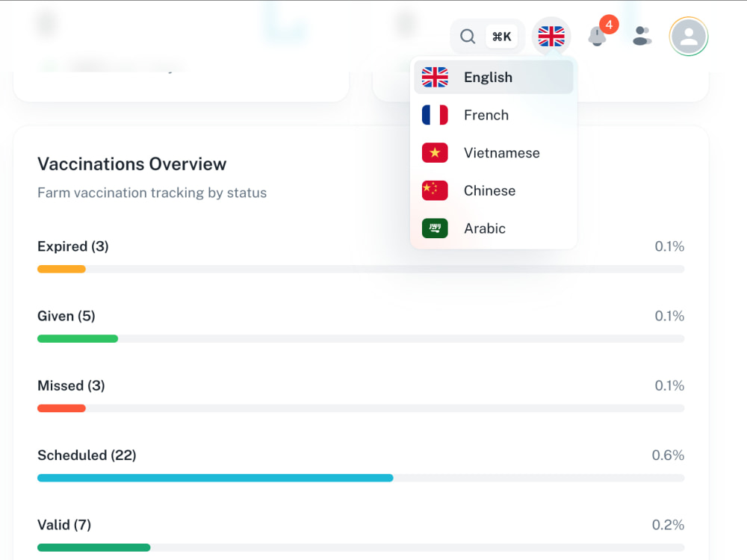Open the users/contacts icon

tap(642, 36)
